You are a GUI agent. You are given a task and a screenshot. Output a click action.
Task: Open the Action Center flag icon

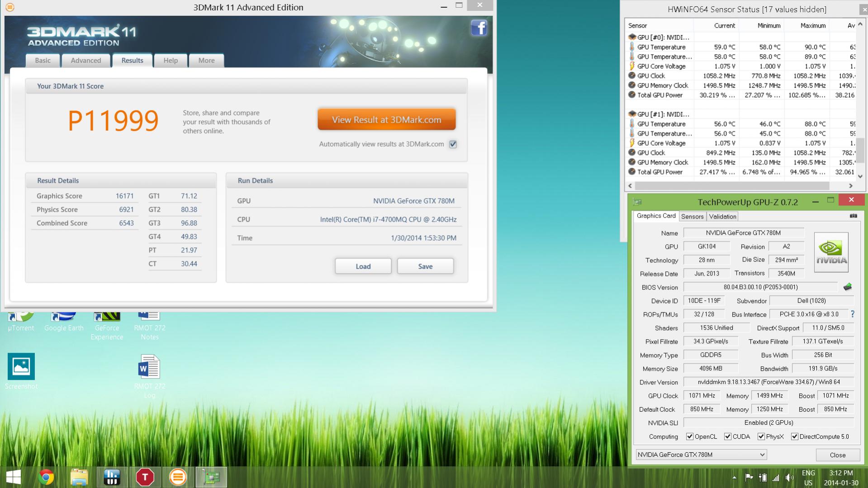749,477
